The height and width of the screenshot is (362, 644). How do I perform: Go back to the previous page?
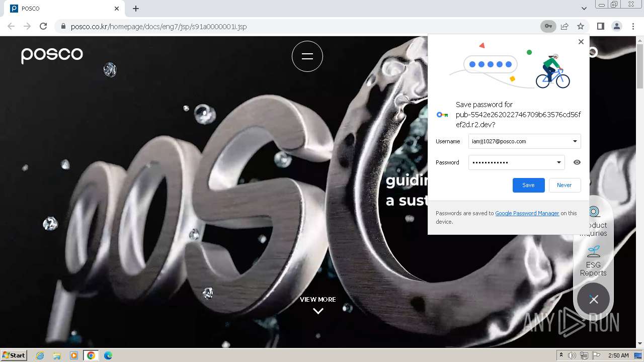pyautogui.click(x=11, y=26)
